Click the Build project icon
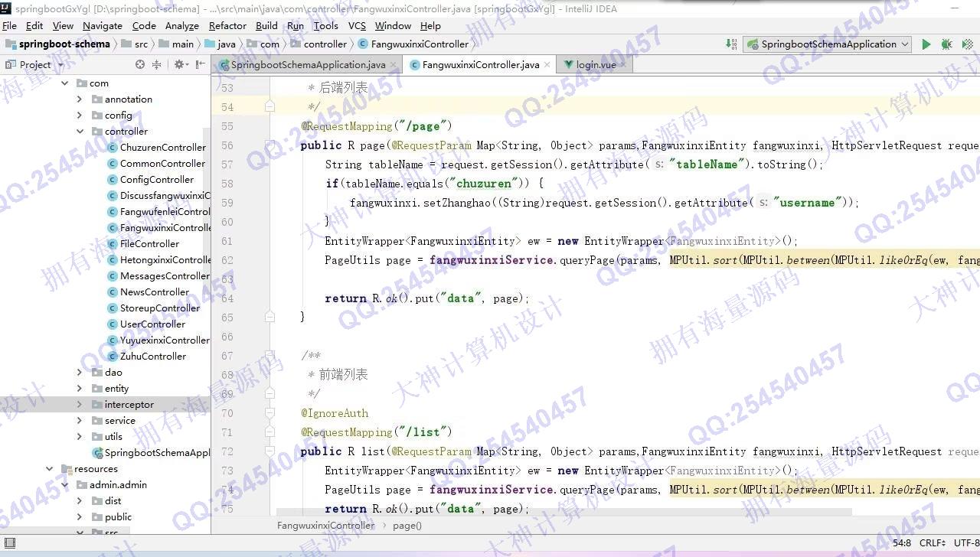The image size is (980, 557). click(730, 44)
